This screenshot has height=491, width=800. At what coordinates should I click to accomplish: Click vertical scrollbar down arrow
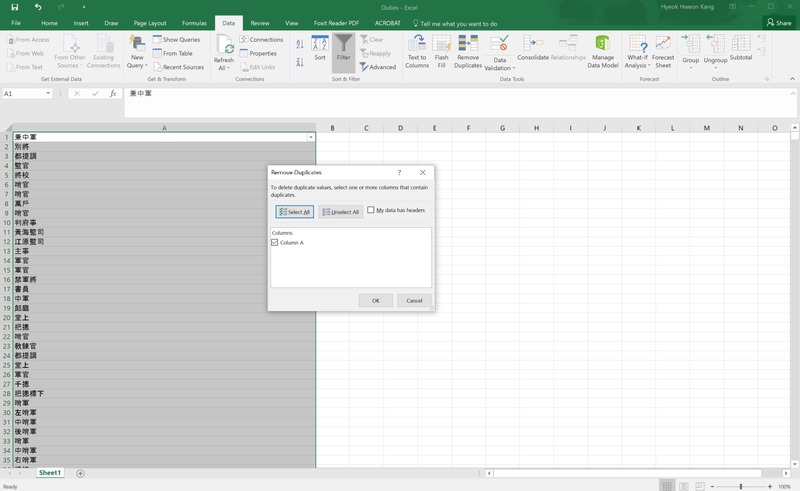(x=794, y=464)
